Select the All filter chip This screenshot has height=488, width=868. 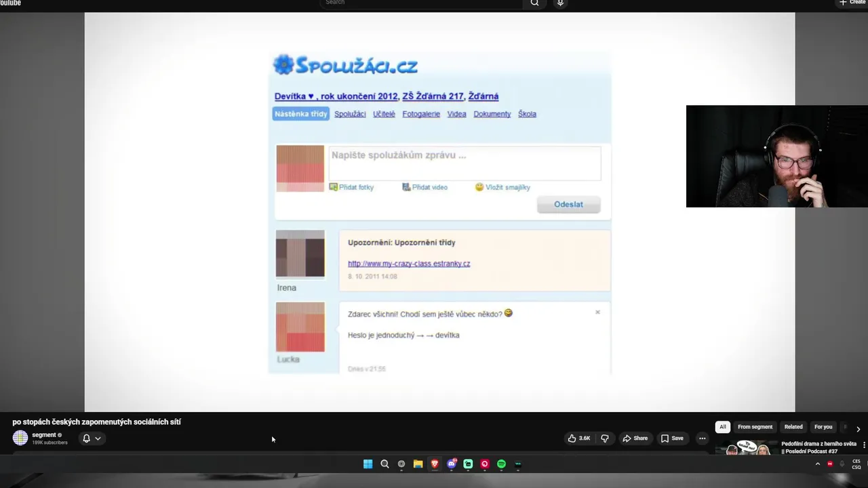tap(723, 427)
